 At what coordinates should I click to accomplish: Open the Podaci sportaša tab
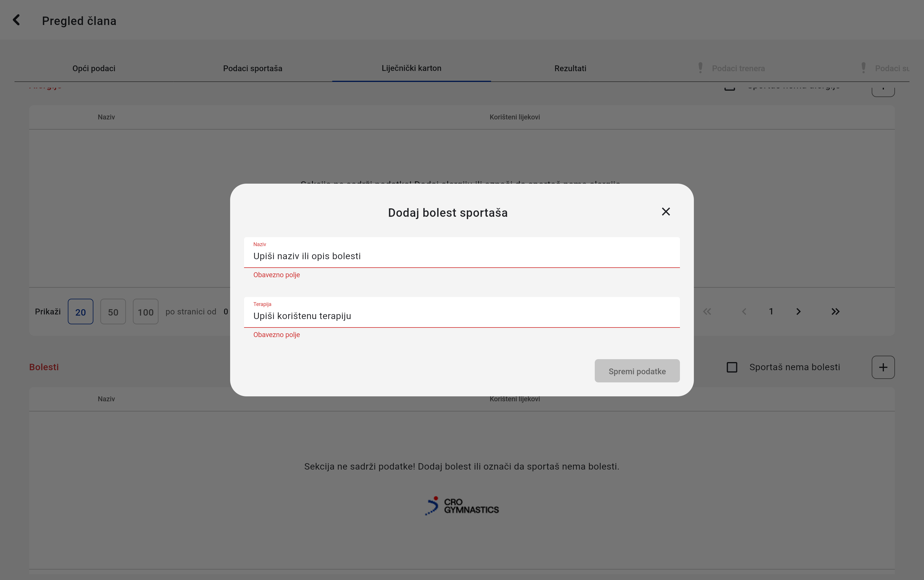click(x=253, y=68)
